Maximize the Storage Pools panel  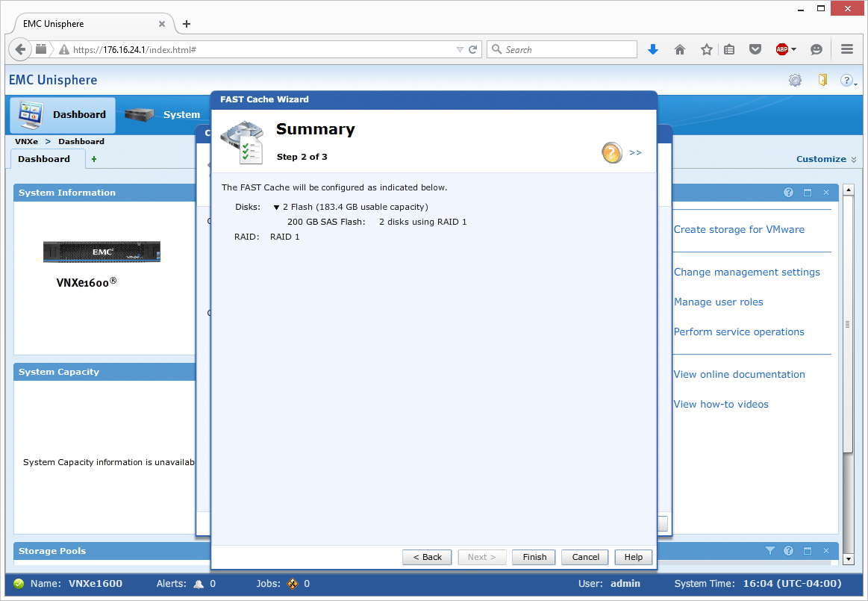808,550
